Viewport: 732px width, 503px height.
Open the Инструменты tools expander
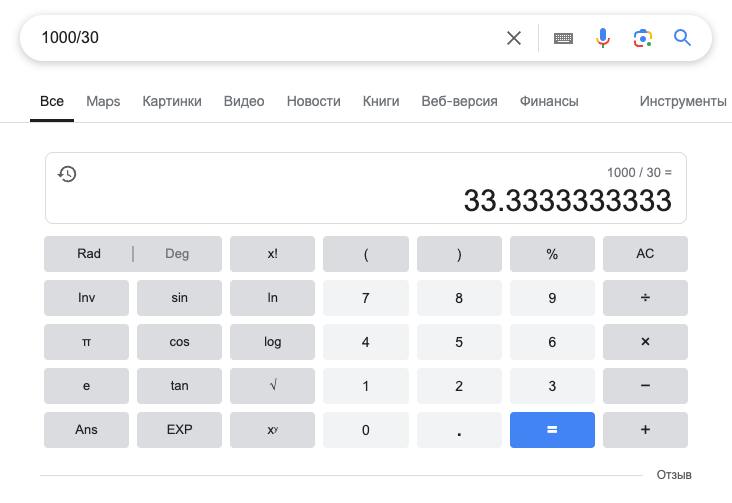(683, 101)
